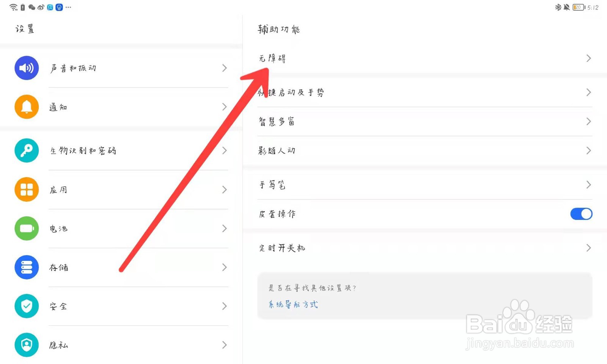Tap the Biometrics and Password key icon
The width and height of the screenshot is (607, 364).
pyautogui.click(x=27, y=151)
